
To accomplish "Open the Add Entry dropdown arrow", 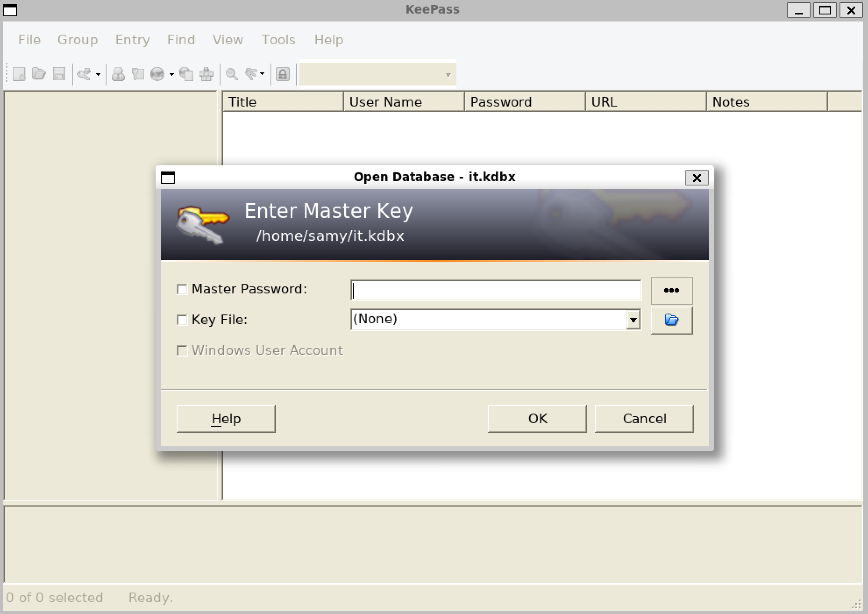I will pos(98,75).
